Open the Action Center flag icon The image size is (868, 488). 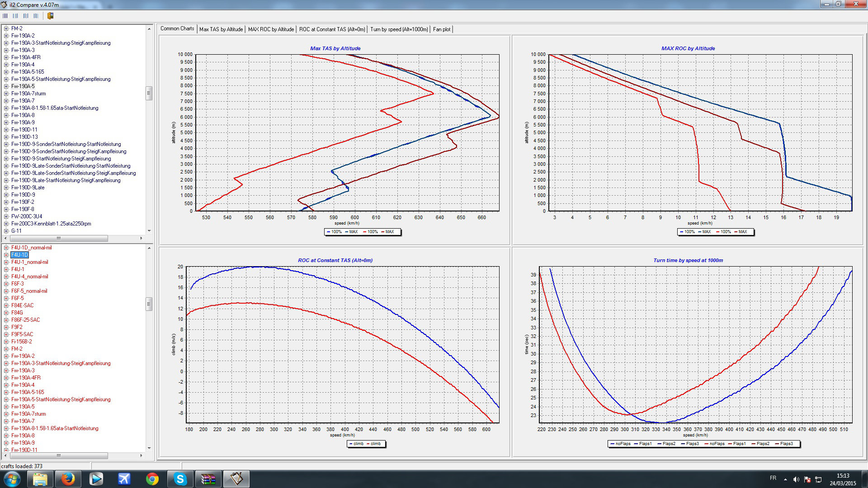[807, 479]
